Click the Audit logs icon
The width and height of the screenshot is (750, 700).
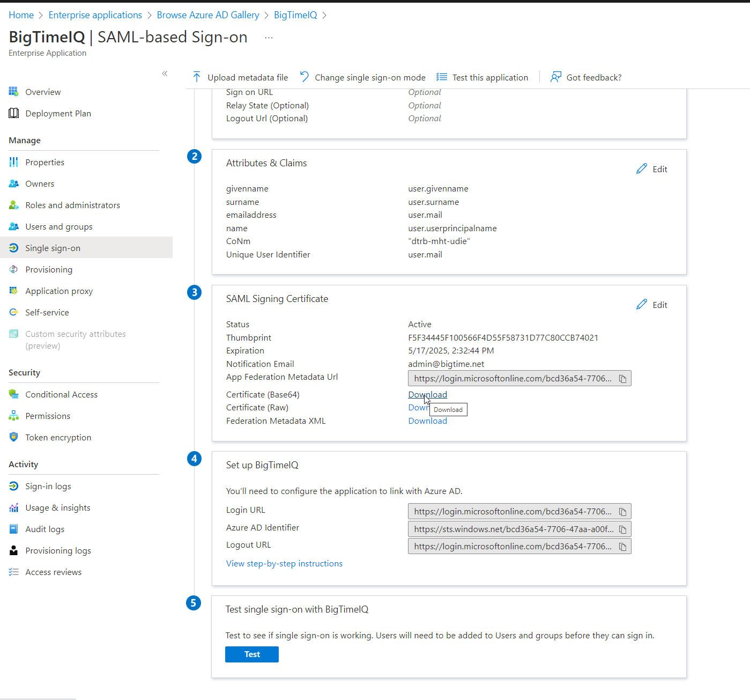pyautogui.click(x=13, y=529)
